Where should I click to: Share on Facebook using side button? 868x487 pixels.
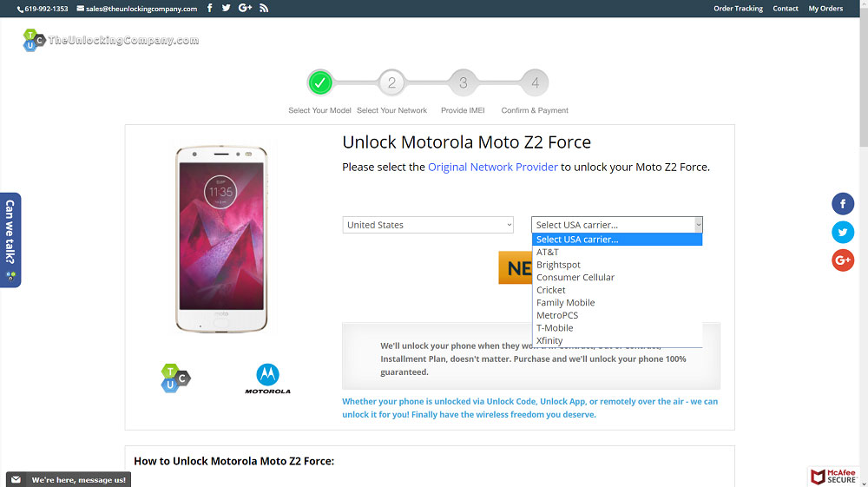click(x=843, y=204)
